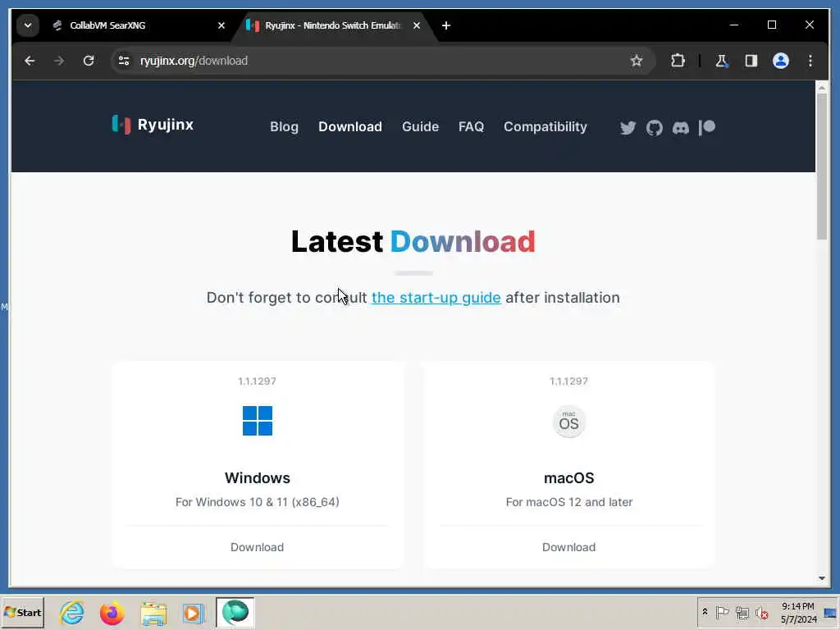This screenshot has width=840, height=630.
Task: Open a new browser tab
Action: [x=445, y=25]
